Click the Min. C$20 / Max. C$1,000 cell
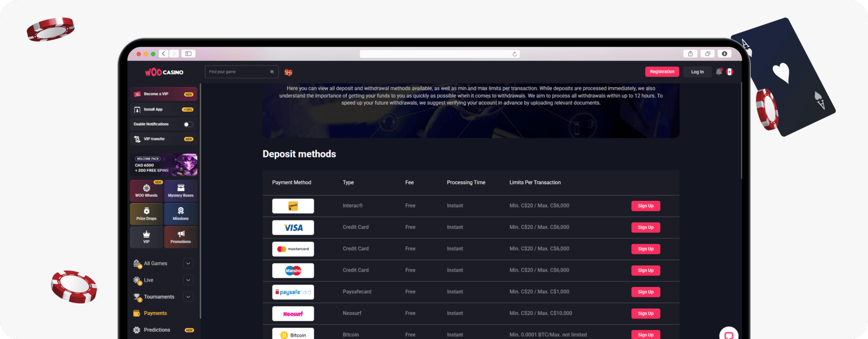Viewport: 868px width, 339px height. point(539,292)
